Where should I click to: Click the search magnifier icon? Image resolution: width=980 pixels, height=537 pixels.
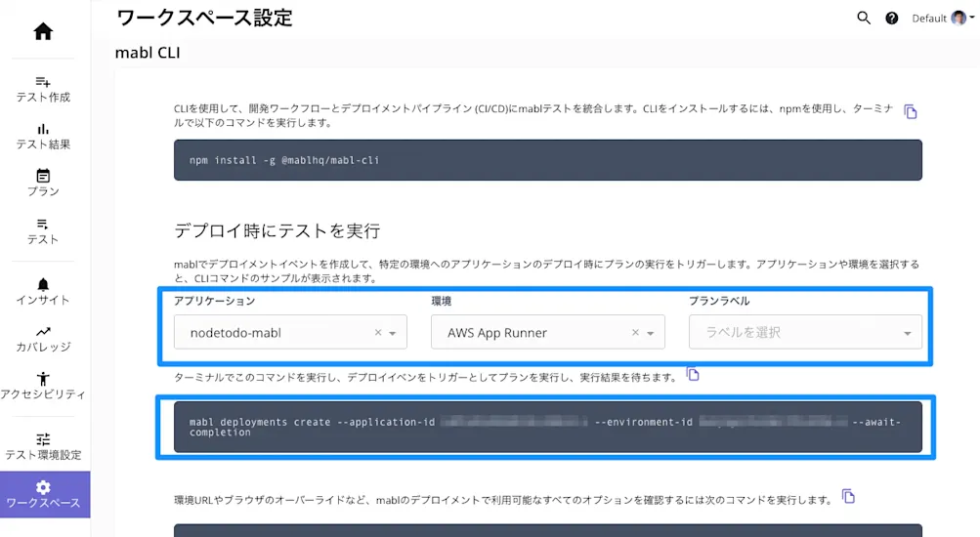click(864, 19)
